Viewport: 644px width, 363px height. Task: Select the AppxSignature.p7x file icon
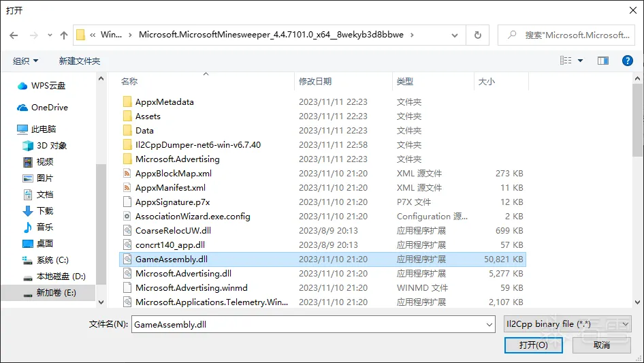pos(127,202)
